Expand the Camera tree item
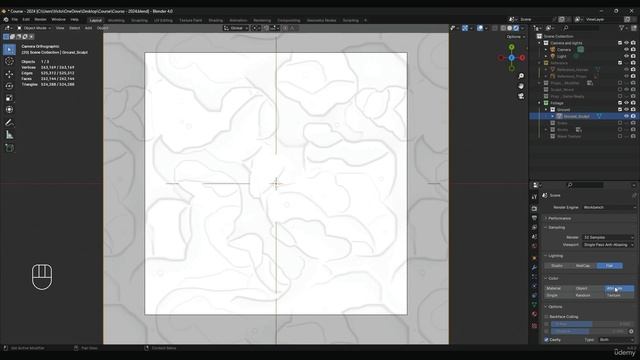Image resolution: width=640 pixels, height=360 pixels. 546,49
